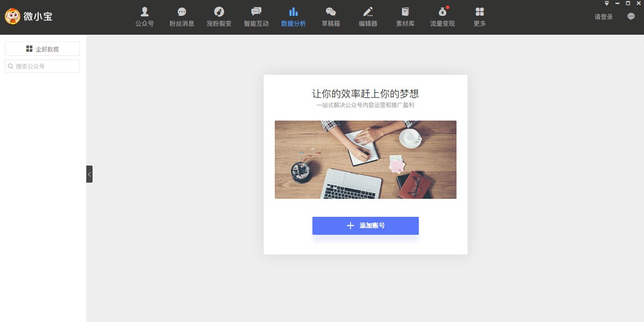Open the message bubble icon at top right
This screenshot has height=322, width=644.
click(631, 17)
